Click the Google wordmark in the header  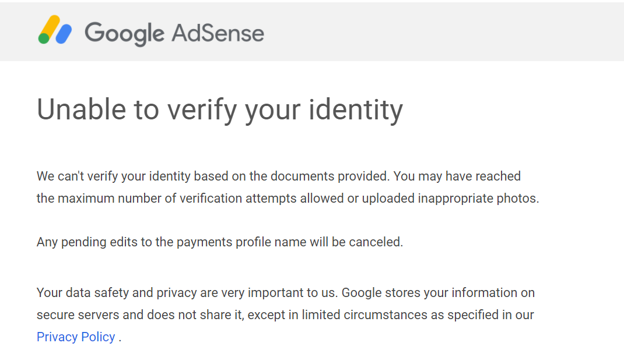coord(125,33)
